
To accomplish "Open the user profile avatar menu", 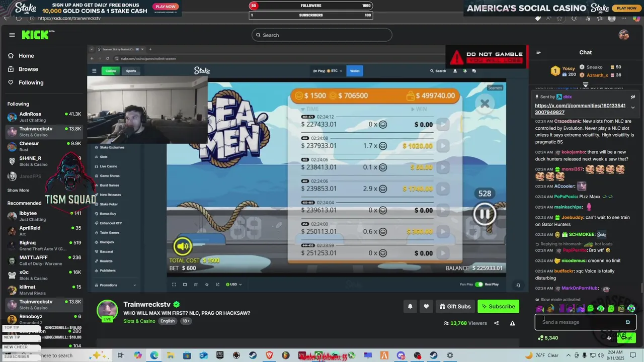I will (x=624, y=35).
